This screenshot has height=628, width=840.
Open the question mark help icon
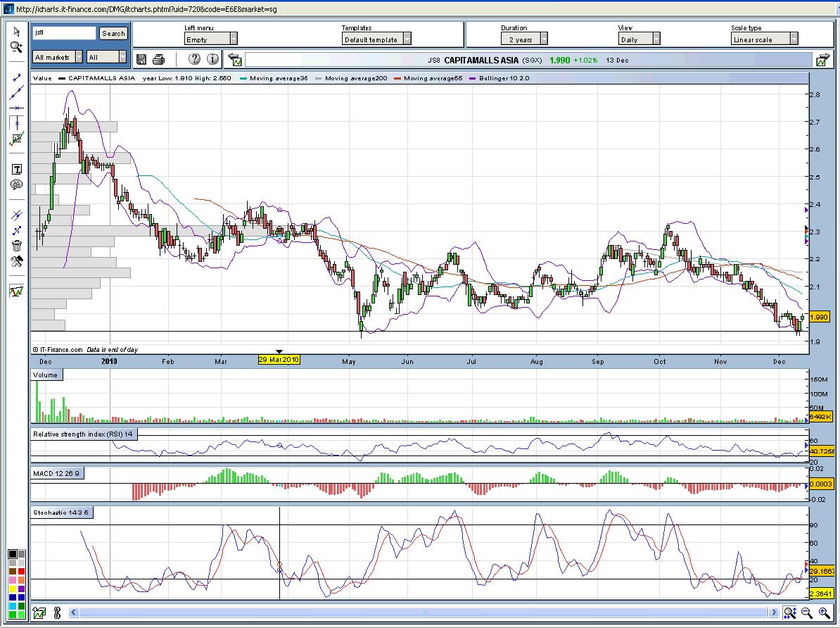click(194, 59)
